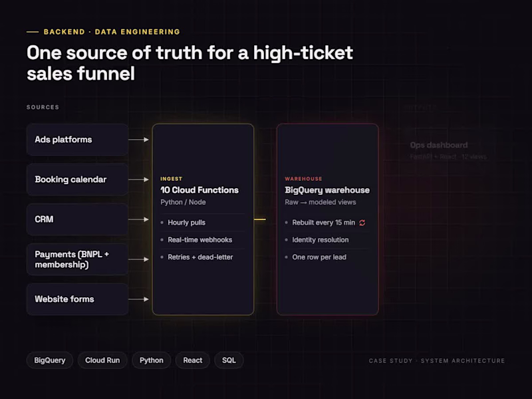Click the BACKEND · DATA ENGINEERING label
Image resolution: width=532 pixels, height=399 pixels.
pos(112,32)
